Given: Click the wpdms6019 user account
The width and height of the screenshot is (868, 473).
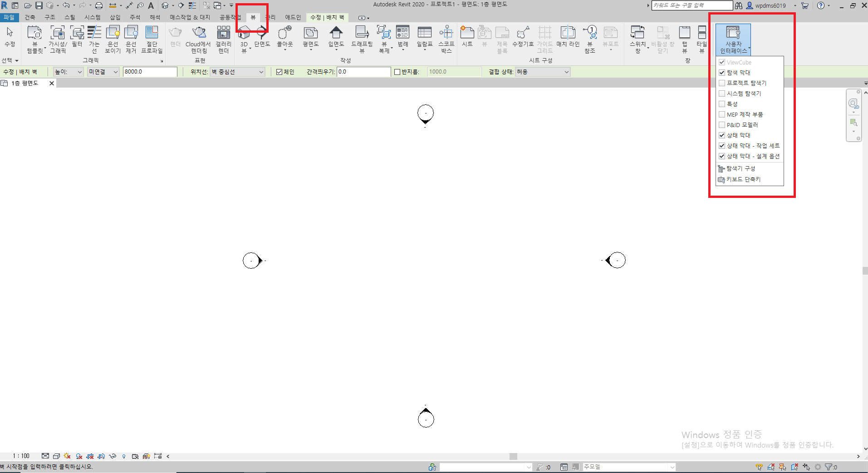Looking at the screenshot, I should pyautogui.click(x=770, y=5).
